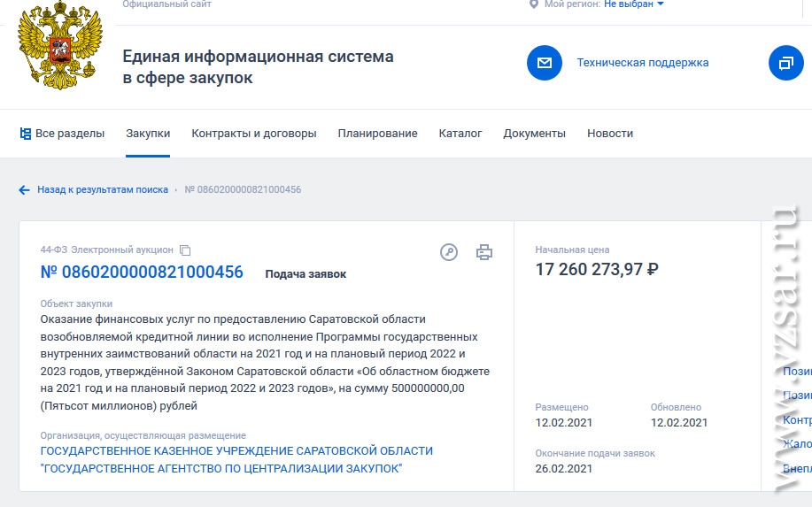
Task: Go to the Планирование menu item
Action: pyautogui.click(x=377, y=134)
